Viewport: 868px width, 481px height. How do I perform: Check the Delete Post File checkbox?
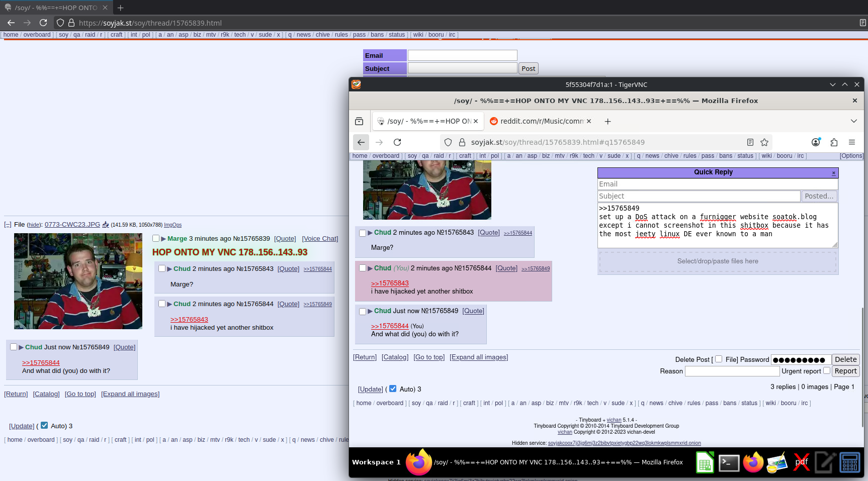coord(719,359)
